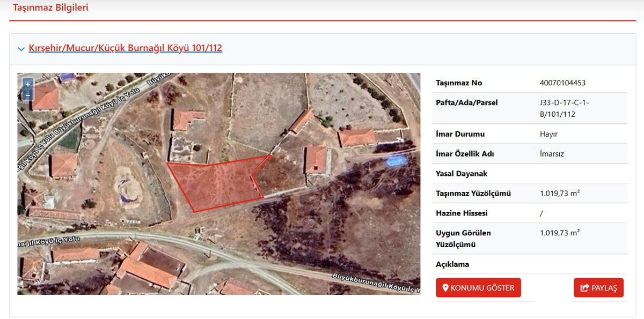Collapse the Kırşehir/Mucur parcel section chevron
Image resolution: width=644 pixels, height=319 pixels.
pos(21,49)
